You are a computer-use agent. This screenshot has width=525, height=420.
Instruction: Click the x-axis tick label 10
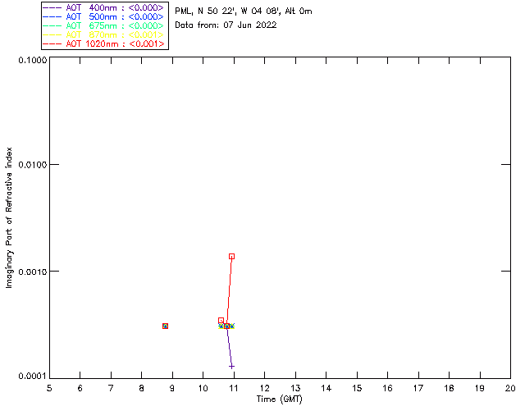tap(203, 388)
